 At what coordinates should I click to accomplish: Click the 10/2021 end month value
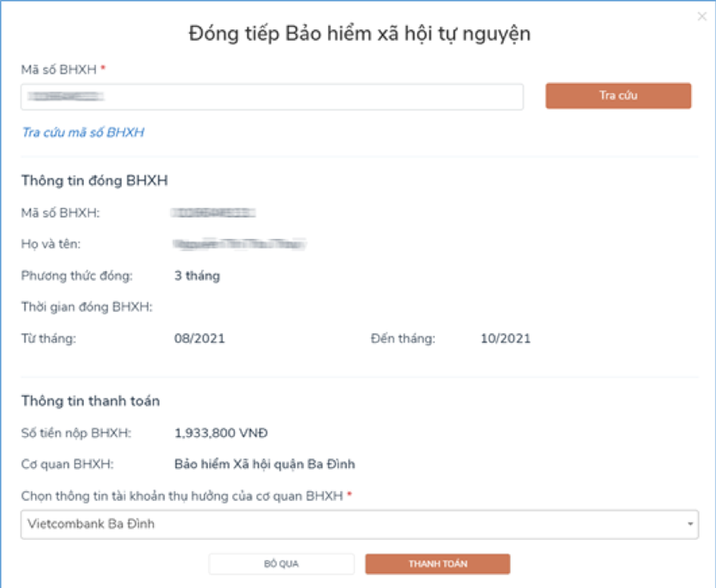point(506,338)
